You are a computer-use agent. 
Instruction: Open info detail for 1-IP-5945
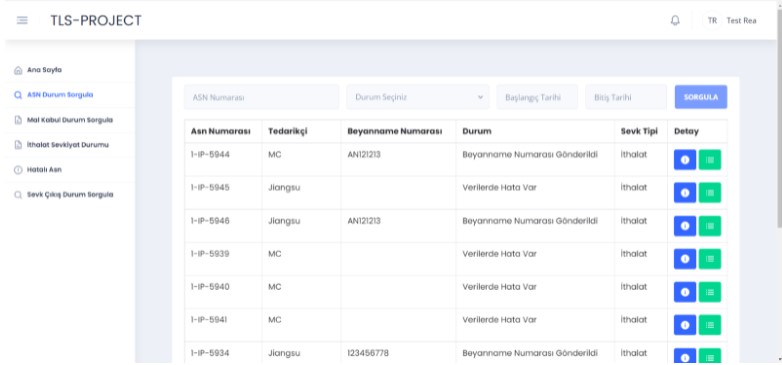pos(685,192)
